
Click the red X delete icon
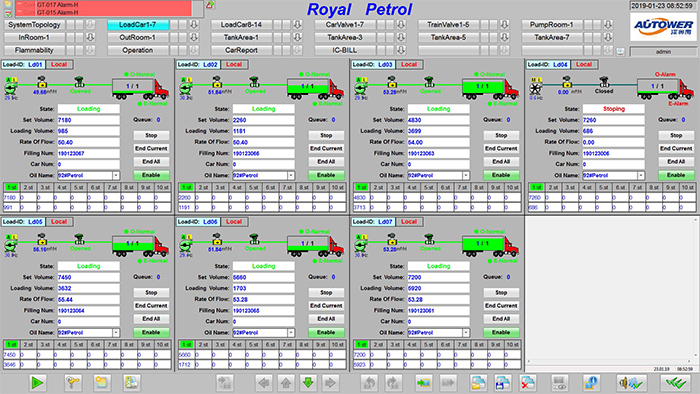click(x=528, y=383)
